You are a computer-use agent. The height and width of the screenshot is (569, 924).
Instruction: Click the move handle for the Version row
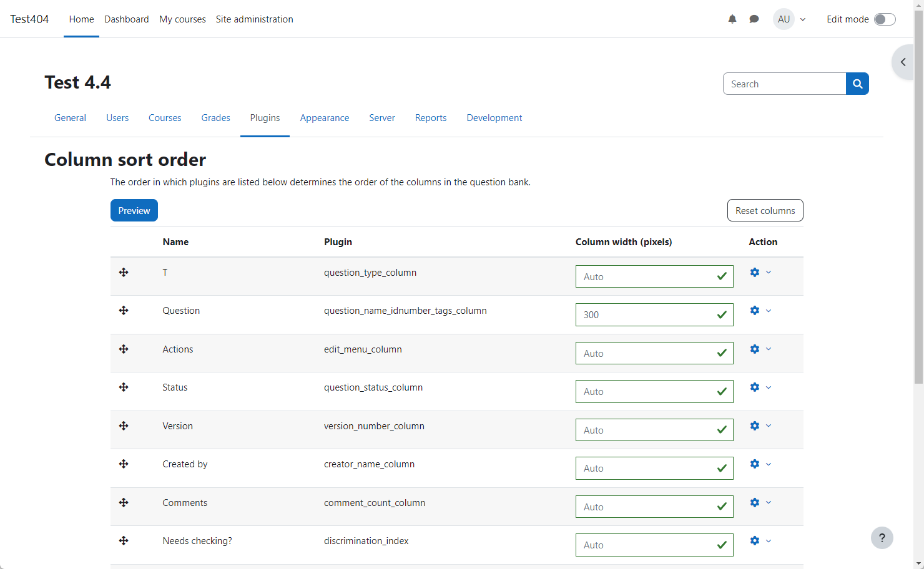124,426
